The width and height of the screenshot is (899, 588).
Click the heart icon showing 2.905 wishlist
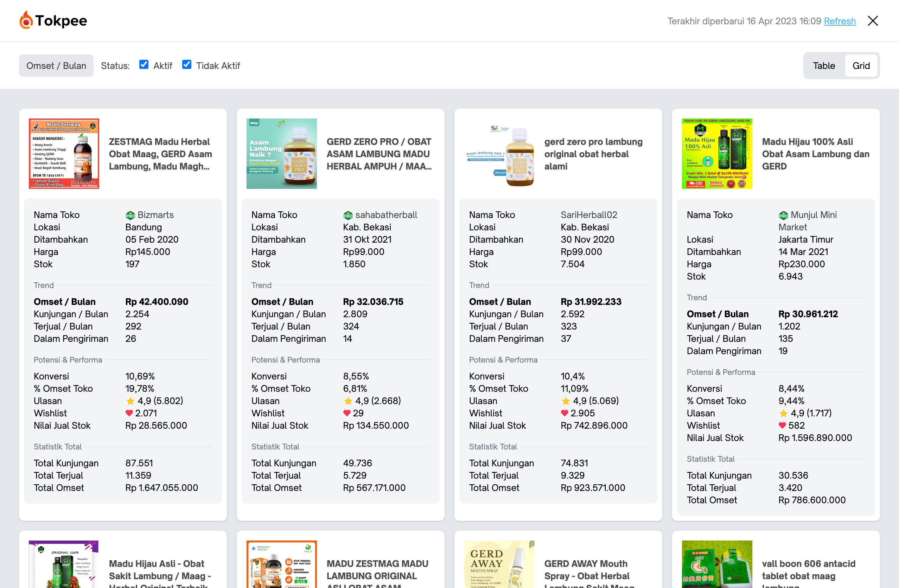[x=565, y=413]
